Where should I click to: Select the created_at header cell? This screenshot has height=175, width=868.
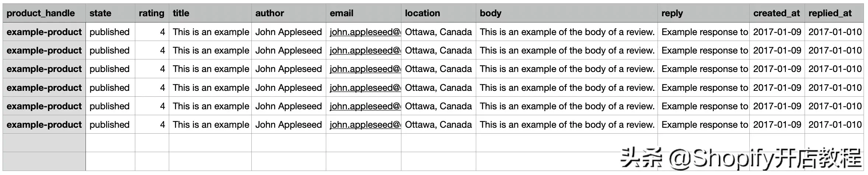point(777,13)
